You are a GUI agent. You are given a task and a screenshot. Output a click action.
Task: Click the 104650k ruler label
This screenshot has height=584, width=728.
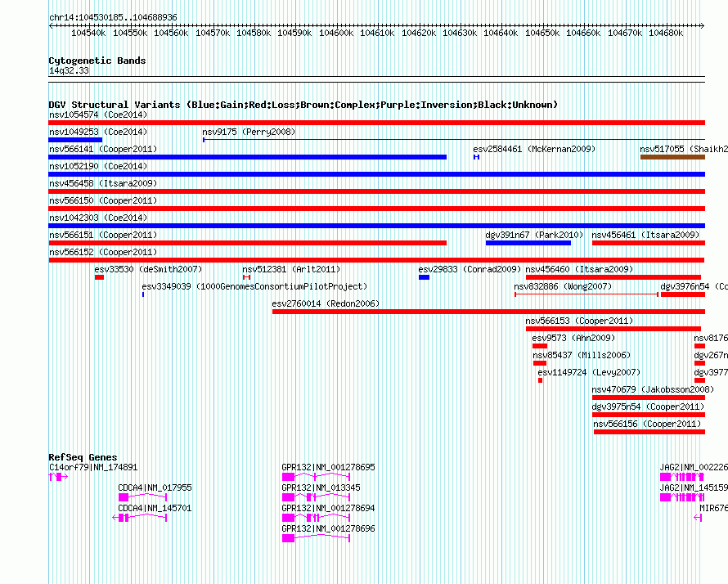coord(542,33)
